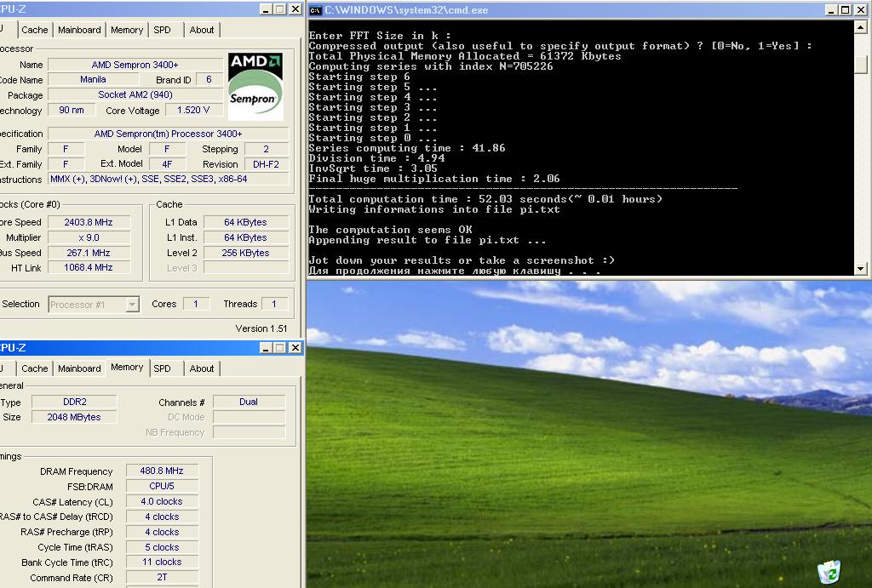Click the Cycle Time value '5 clocks'
Viewport: 872px width, 588px height.
click(x=162, y=547)
